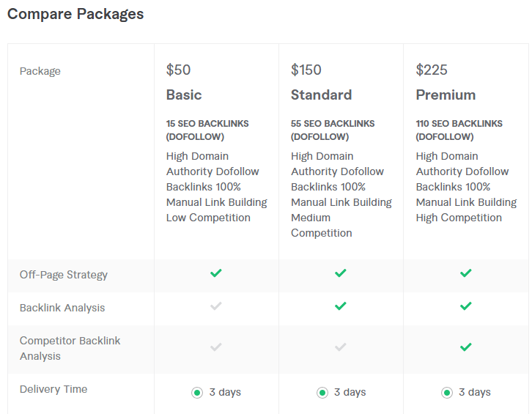
Task: Click the Delivery Time row label
Action: pos(53,389)
